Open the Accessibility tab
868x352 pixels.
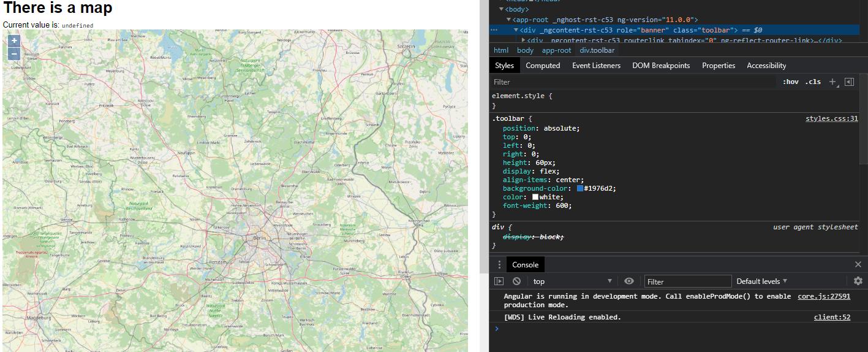(x=766, y=66)
